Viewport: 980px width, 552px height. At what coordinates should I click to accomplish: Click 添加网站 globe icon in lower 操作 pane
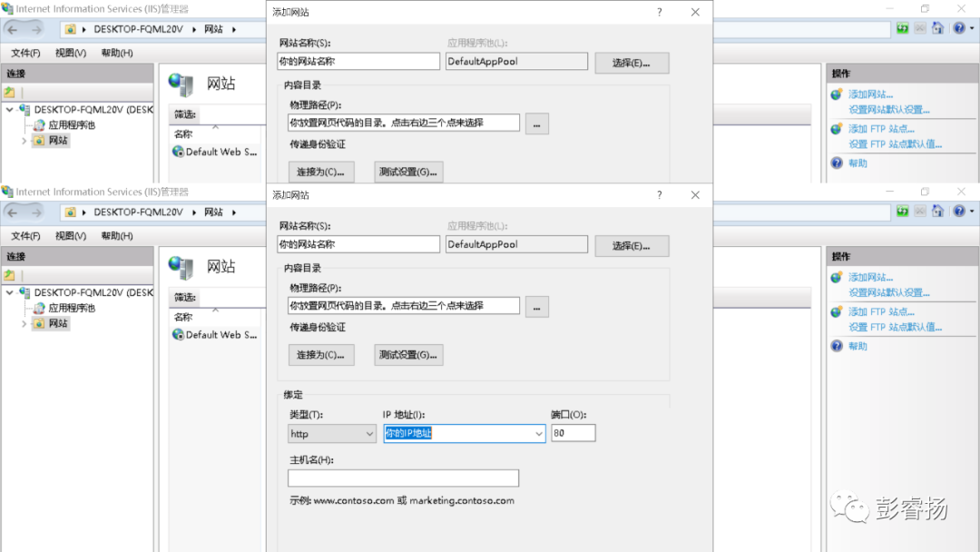[x=837, y=277]
